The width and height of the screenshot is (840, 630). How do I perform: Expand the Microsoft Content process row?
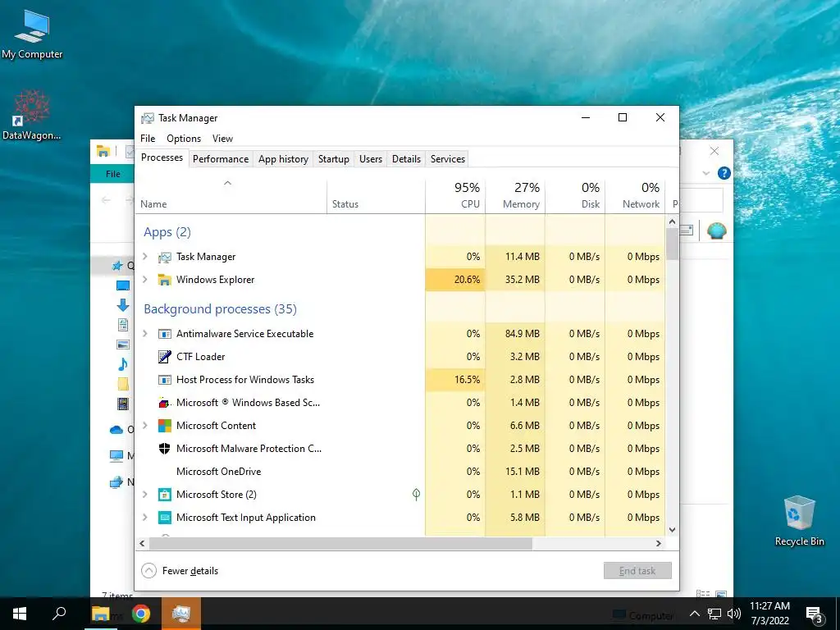[144, 426]
